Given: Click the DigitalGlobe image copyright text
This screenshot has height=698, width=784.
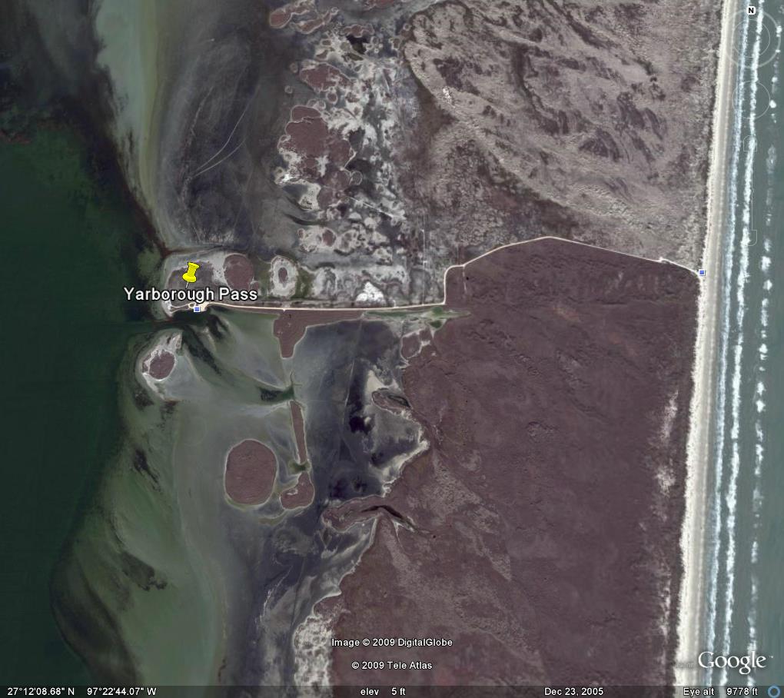Looking at the screenshot, I should (x=392, y=643).
